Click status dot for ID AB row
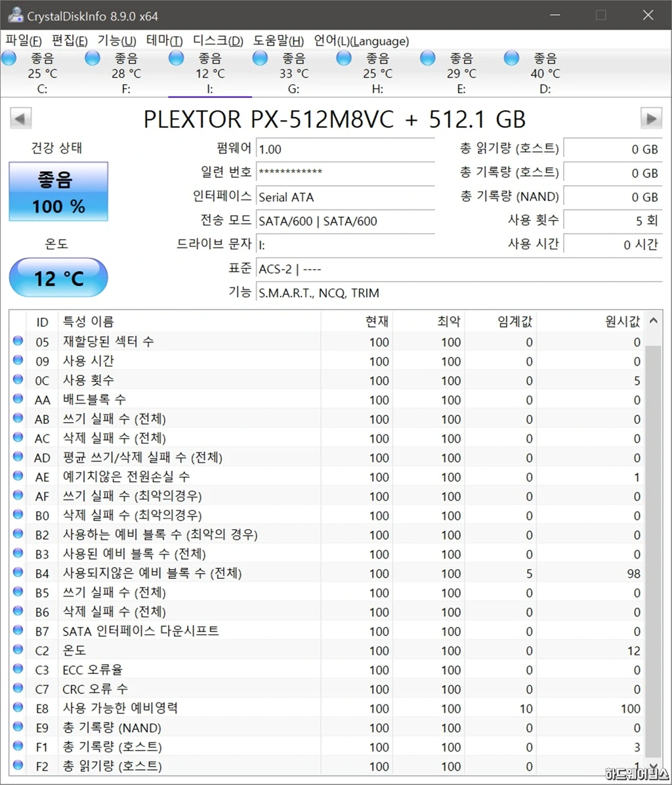This screenshot has height=785, width=672. pos(18,418)
